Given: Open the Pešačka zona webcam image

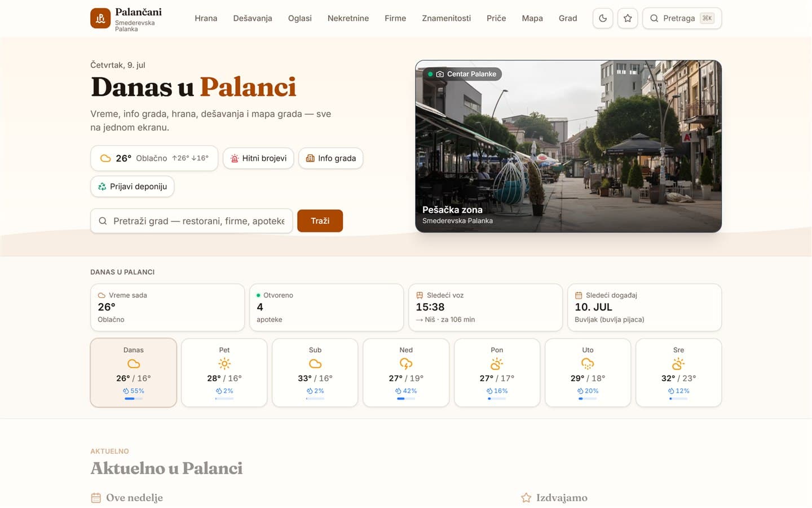Looking at the screenshot, I should tap(568, 146).
